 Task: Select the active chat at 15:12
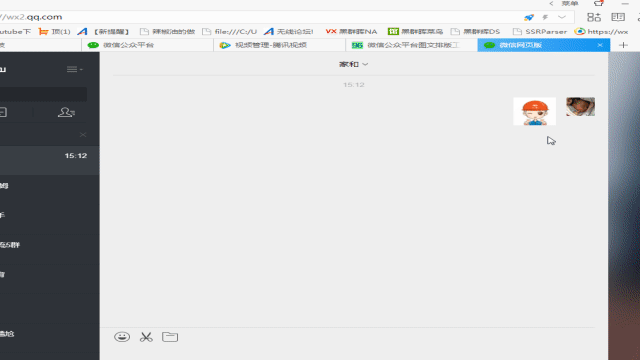(x=49, y=160)
